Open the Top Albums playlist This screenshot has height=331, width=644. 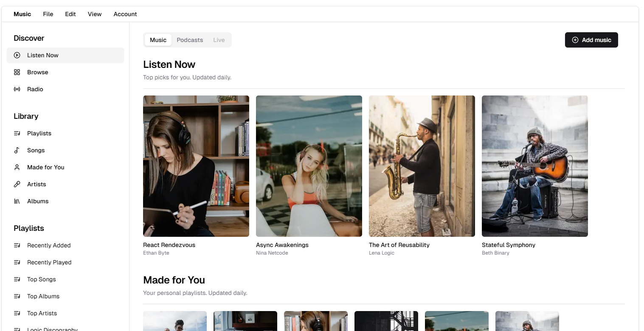click(x=65, y=296)
